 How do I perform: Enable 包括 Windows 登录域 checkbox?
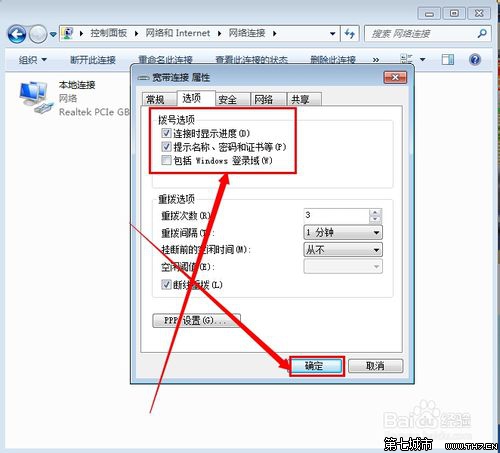point(166,160)
